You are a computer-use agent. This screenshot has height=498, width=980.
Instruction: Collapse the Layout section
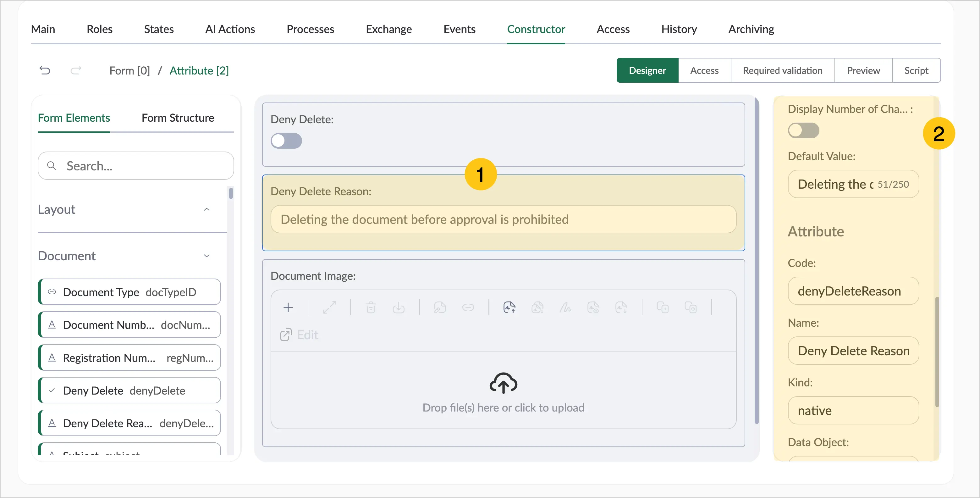click(206, 209)
